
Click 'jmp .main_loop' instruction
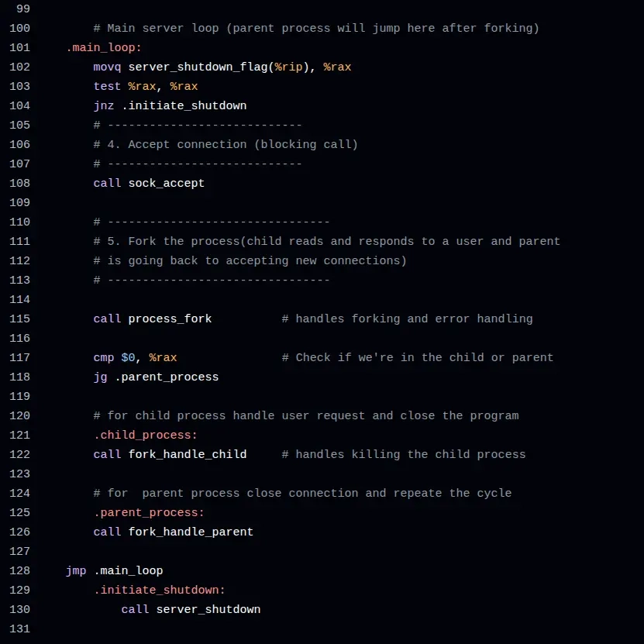[114, 571]
